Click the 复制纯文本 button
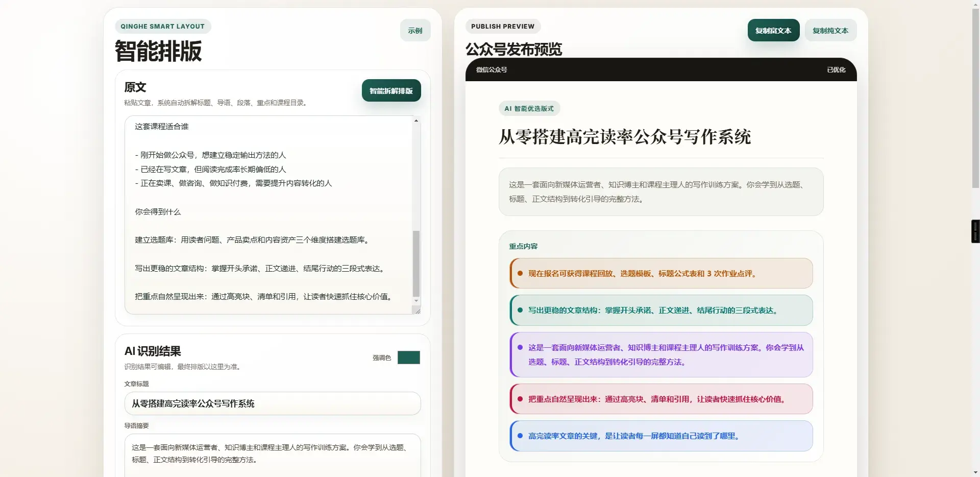980x477 pixels. 830,31
